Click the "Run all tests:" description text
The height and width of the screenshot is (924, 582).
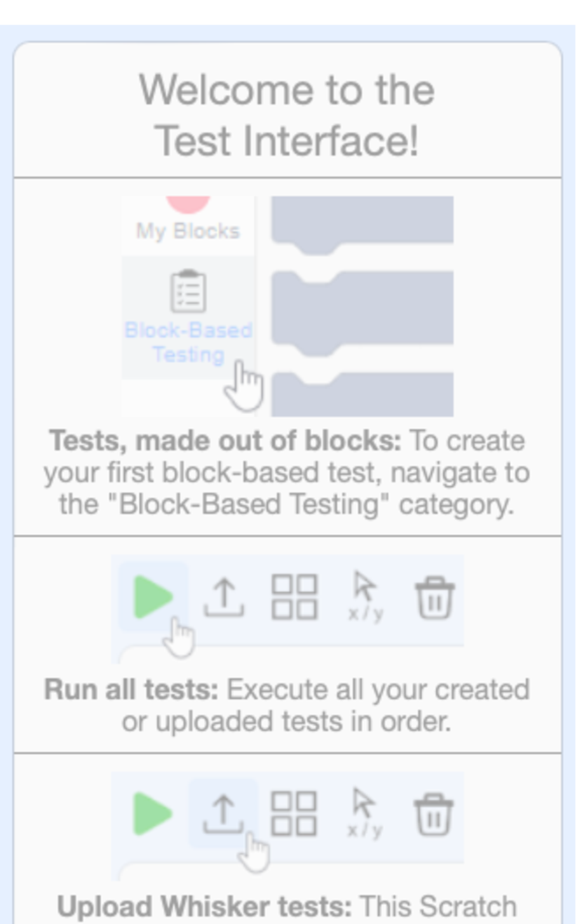coord(287,705)
